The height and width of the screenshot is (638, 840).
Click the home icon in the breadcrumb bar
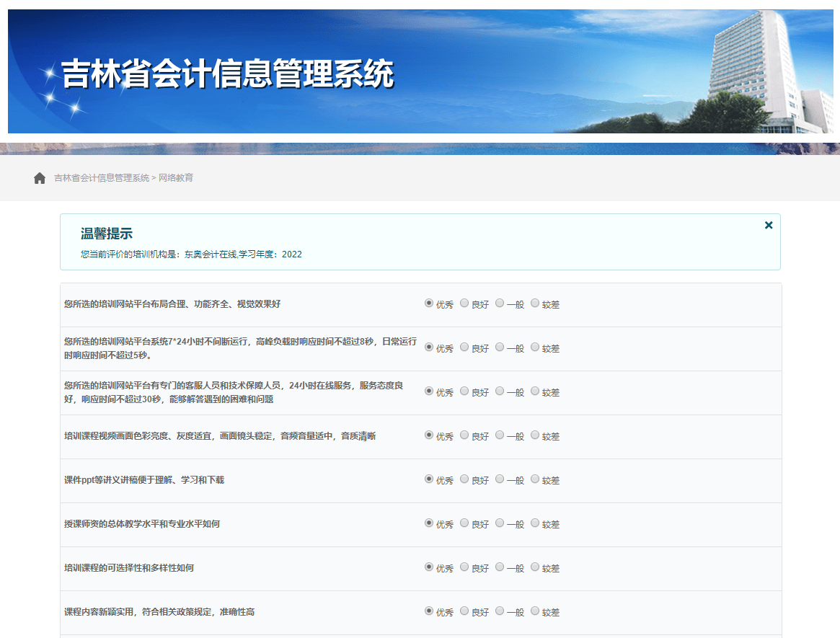coord(40,177)
